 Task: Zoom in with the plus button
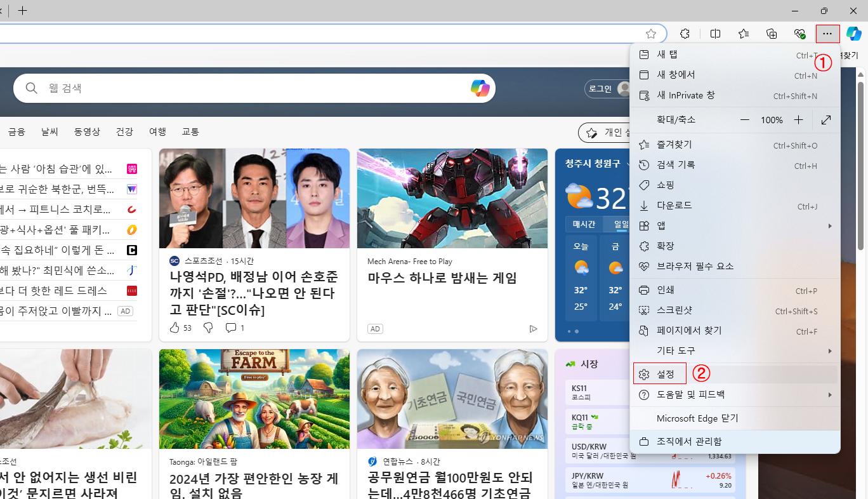[799, 120]
